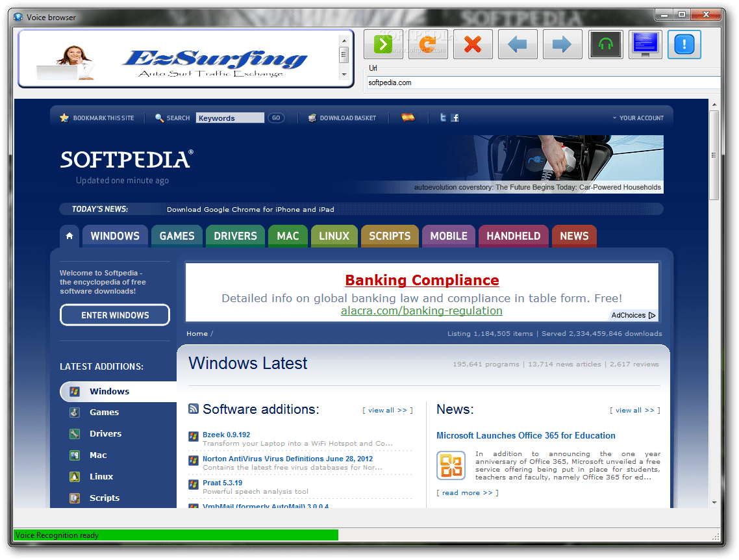
Task: Click the Search magnifier icon
Action: coord(159,118)
